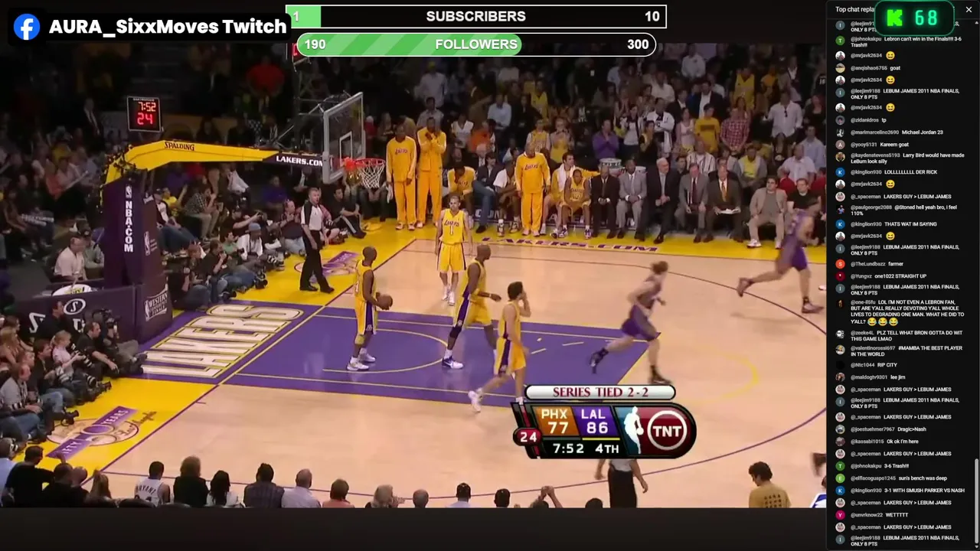Click the PHX 77 score box

[557, 422]
